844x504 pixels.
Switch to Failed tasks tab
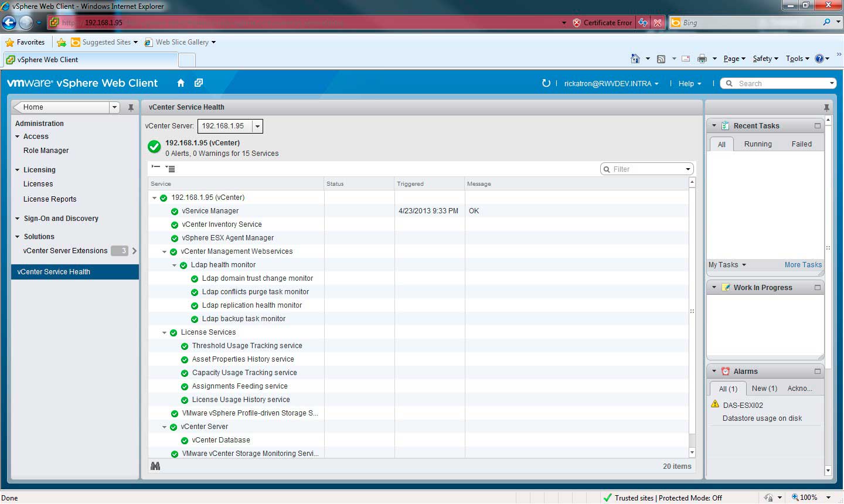(802, 144)
